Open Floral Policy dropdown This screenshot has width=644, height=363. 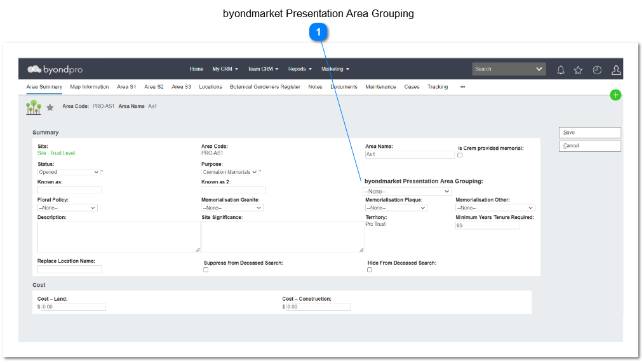coord(67,208)
